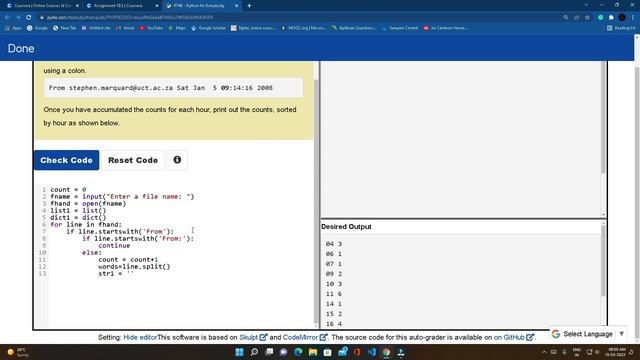Viewport: 640px width, 360px height.
Task: Click the Done link in the blue header
Action: [x=21, y=48]
